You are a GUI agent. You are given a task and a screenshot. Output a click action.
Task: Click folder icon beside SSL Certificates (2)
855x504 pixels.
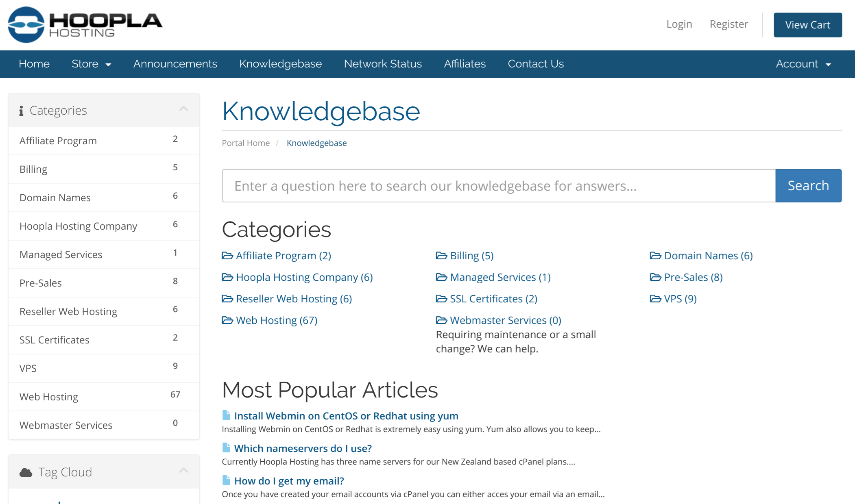441,299
